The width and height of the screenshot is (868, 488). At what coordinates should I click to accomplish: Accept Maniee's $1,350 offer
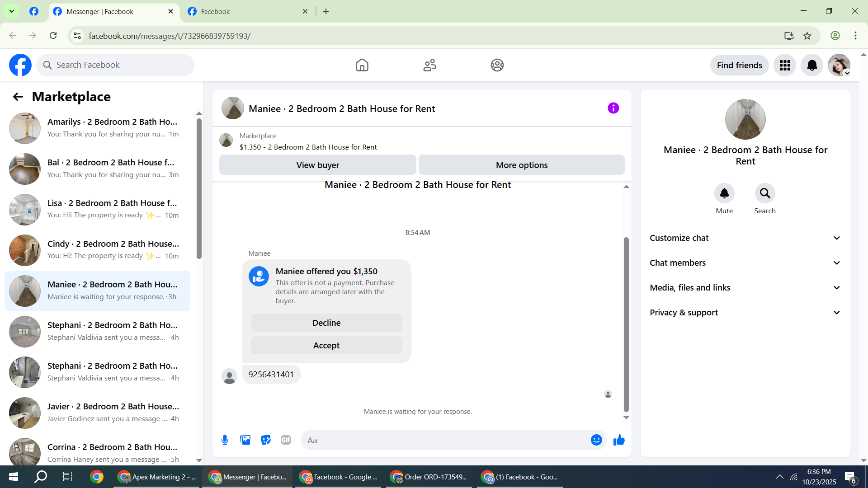326,346
